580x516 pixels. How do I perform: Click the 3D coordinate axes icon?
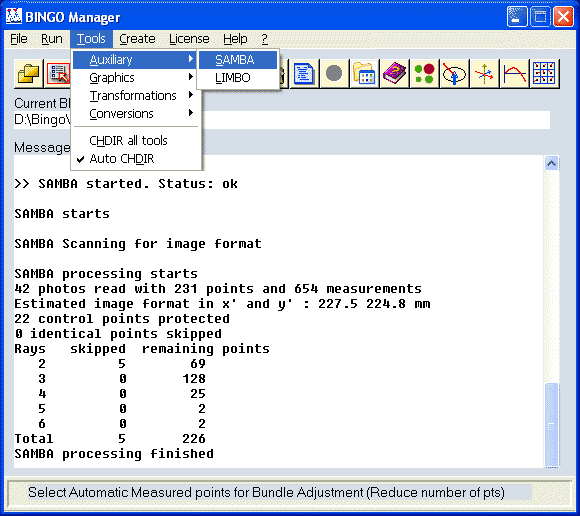(484, 74)
